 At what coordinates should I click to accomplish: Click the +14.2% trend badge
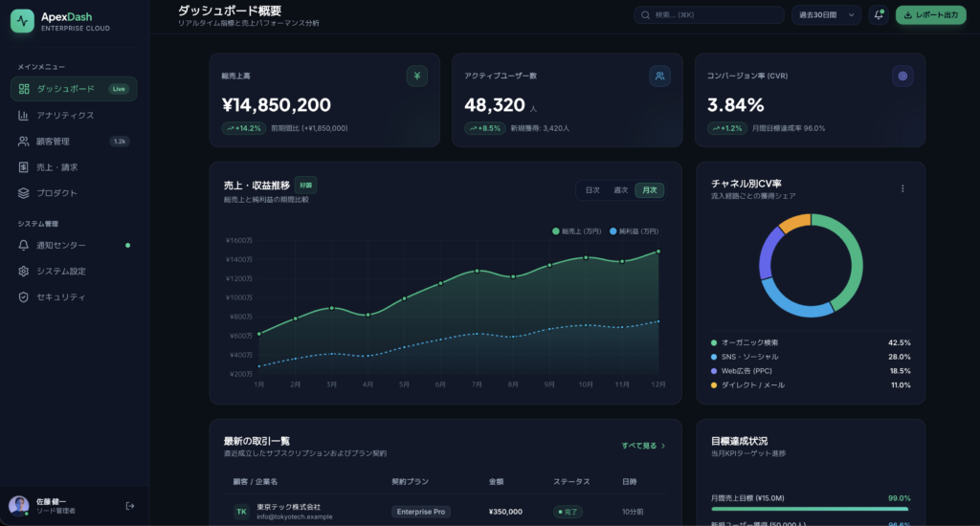[244, 128]
